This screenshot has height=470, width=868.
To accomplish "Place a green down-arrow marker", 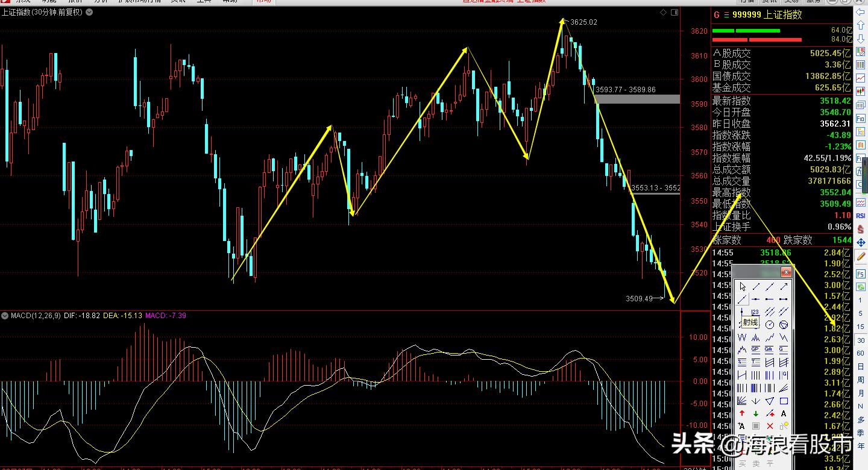I will [x=756, y=413].
